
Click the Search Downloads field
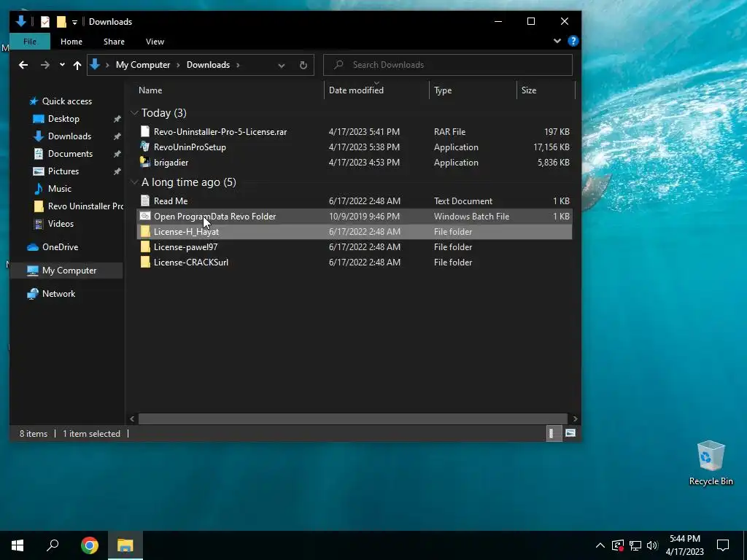(x=448, y=65)
